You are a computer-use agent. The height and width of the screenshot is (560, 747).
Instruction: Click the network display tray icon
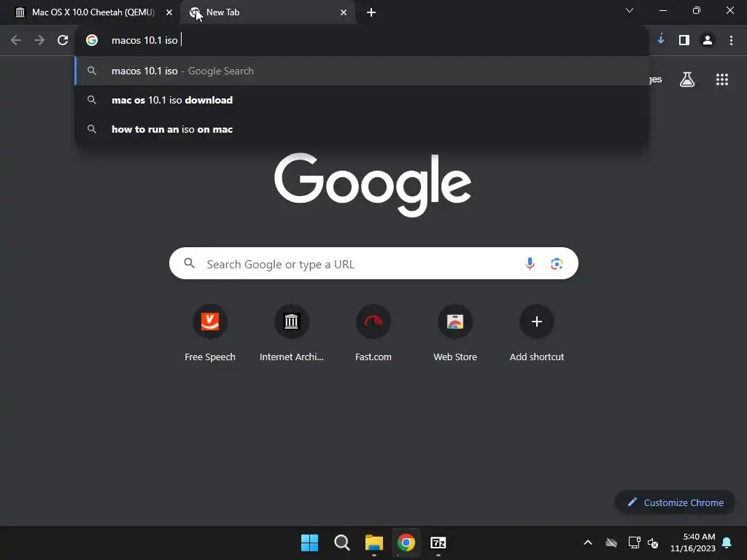click(634, 542)
